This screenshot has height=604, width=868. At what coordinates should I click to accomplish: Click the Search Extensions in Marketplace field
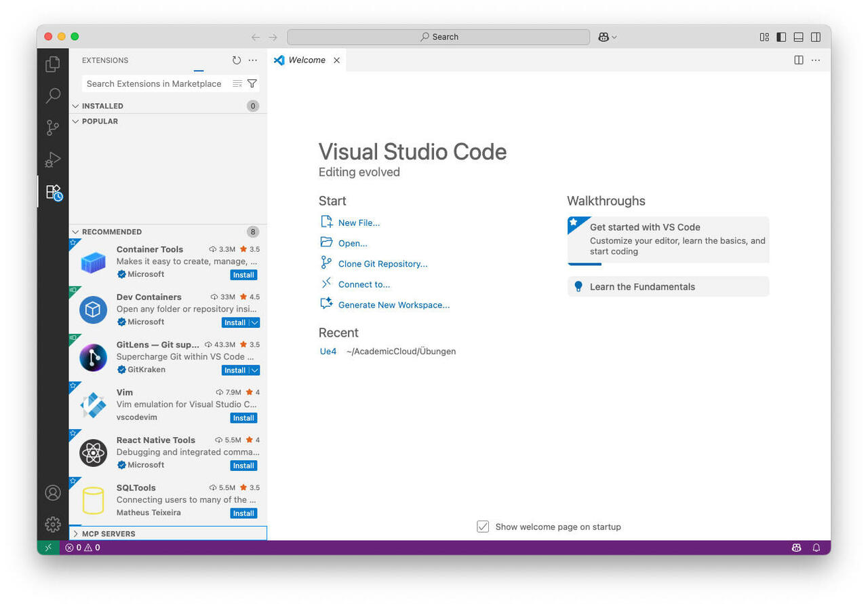click(x=155, y=83)
